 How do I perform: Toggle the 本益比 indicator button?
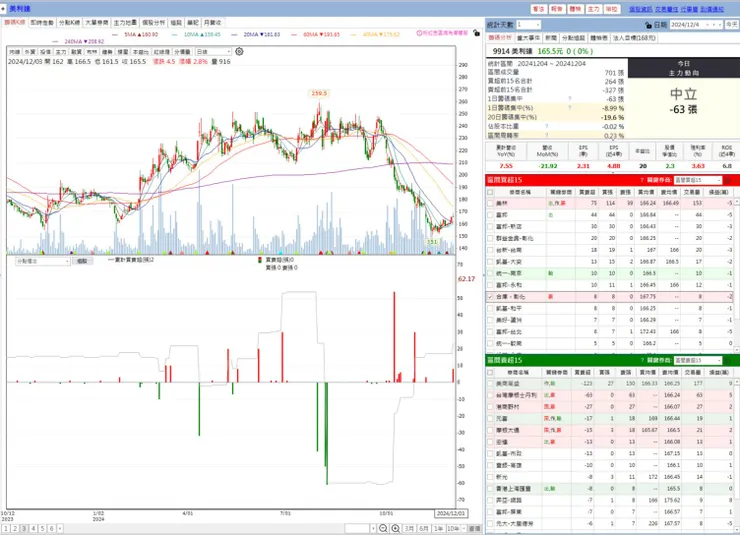point(141,51)
